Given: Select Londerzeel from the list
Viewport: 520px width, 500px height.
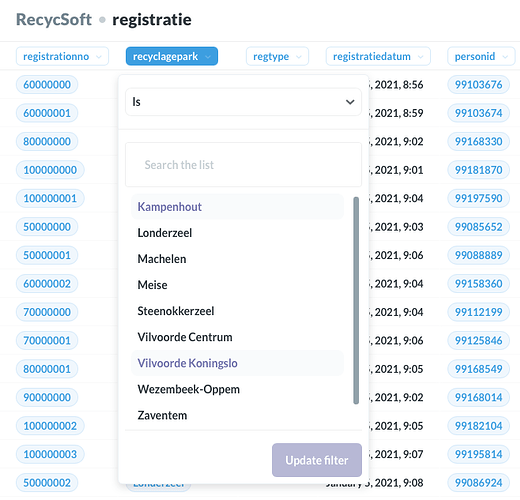Looking at the screenshot, I should point(237,233).
